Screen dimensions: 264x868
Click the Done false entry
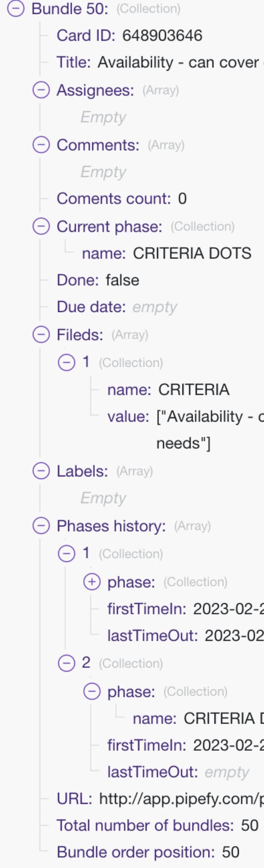coord(98,280)
